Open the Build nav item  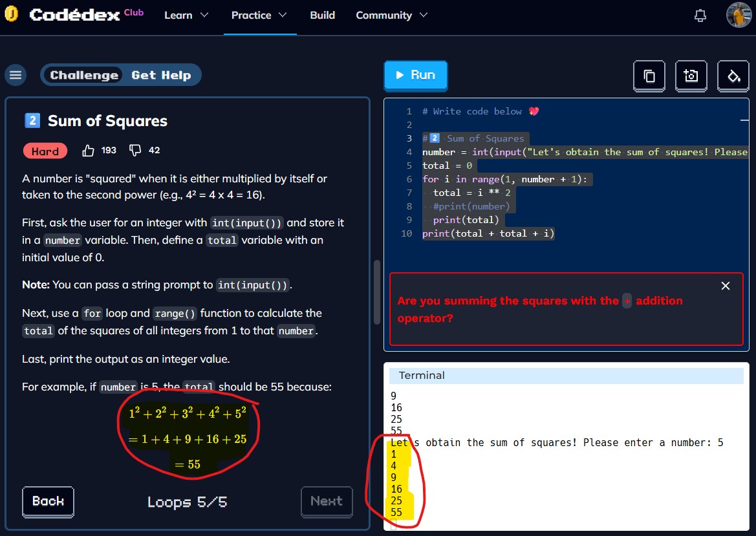322,16
